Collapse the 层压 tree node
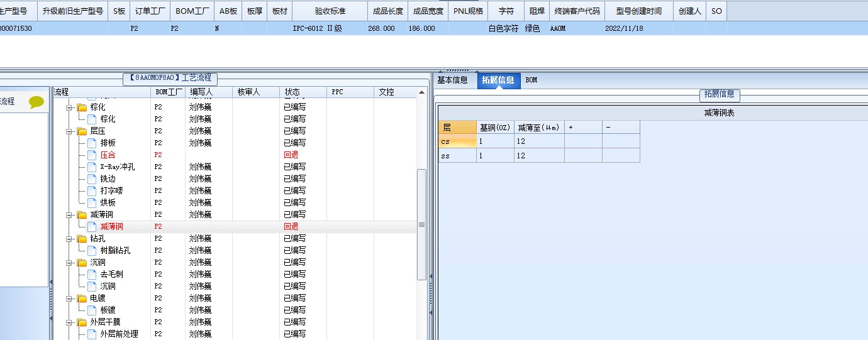 [x=70, y=131]
